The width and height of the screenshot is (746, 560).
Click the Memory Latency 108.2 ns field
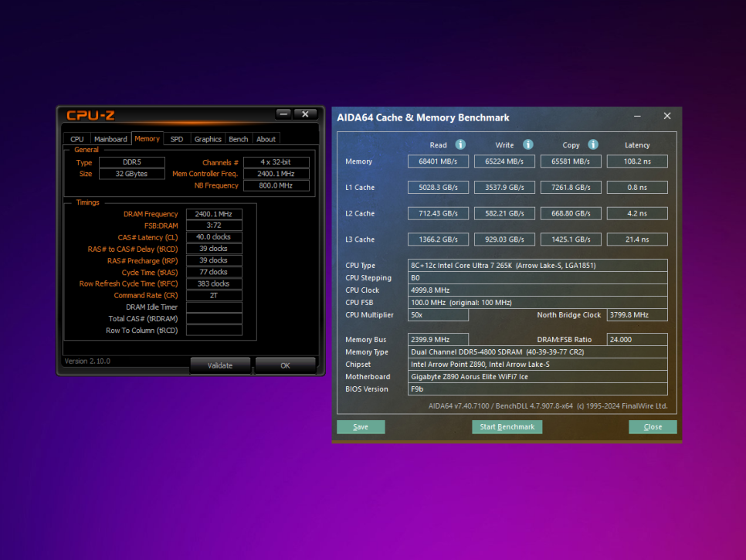click(x=637, y=161)
